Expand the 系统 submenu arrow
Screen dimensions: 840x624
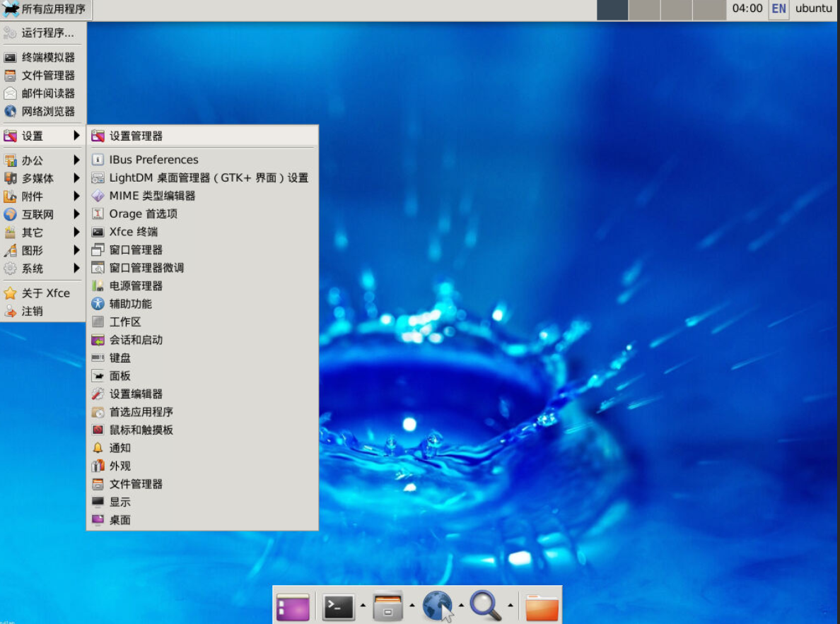point(78,268)
